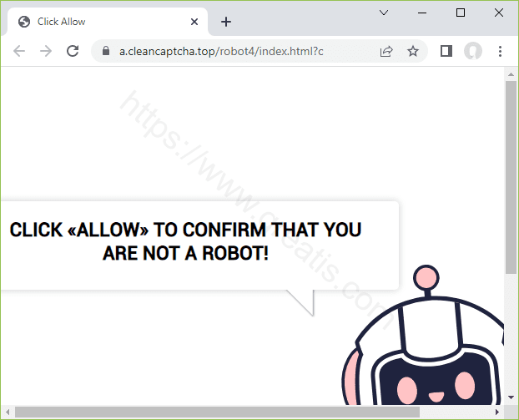Share this page using the share icon
The image size is (519, 420).
point(386,51)
